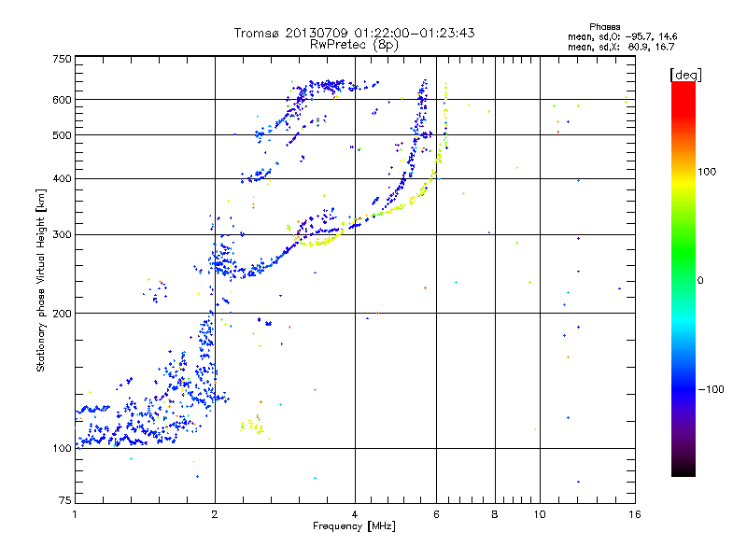Click the y-axis '75' tick label
This screenshot has width=747, height=560.
(65, 500)
